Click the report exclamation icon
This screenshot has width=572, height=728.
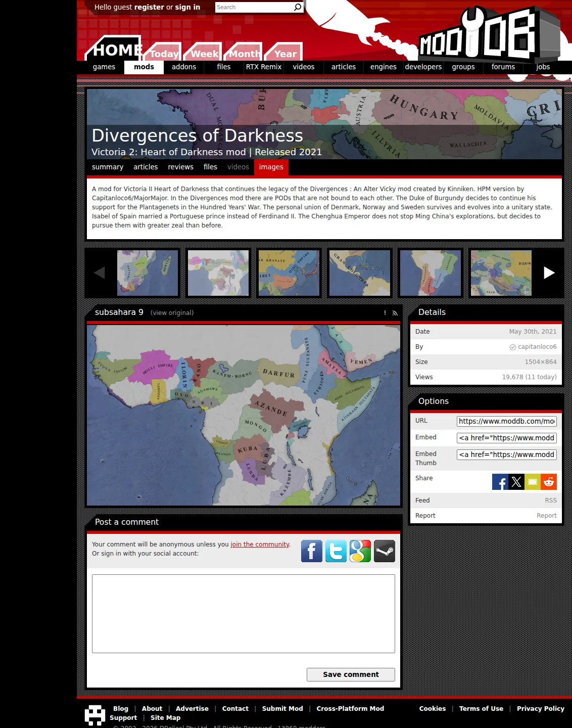(x=385, y=313)
